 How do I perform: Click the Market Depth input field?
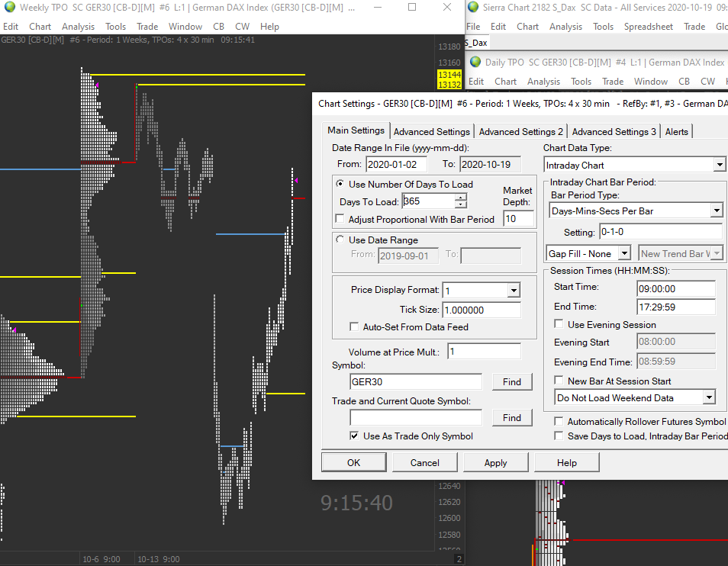coord(519,218)
